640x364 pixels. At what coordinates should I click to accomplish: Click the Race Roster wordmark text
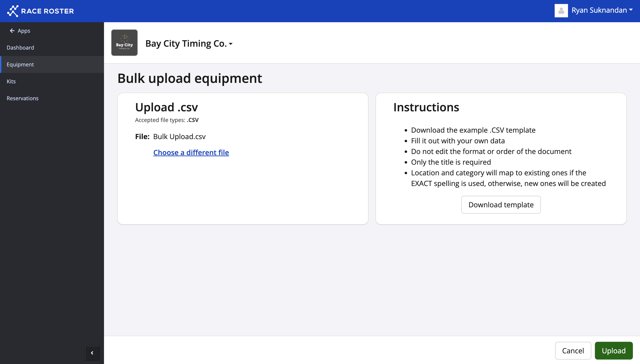[x=48, y=11]
